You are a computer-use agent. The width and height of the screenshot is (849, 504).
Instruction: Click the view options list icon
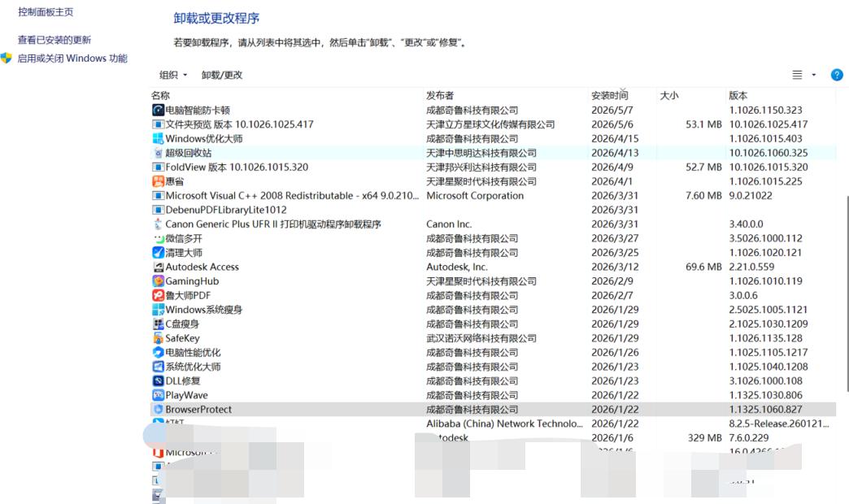tap(797, 75)
